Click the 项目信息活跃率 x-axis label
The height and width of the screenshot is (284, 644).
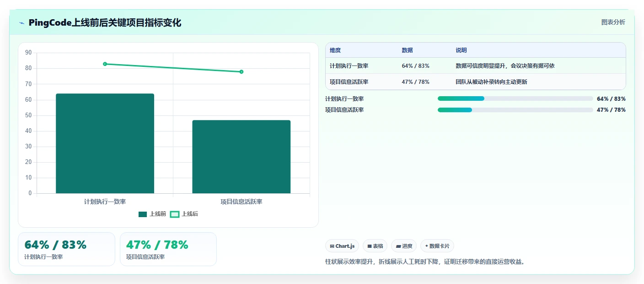tap(241, 202)
